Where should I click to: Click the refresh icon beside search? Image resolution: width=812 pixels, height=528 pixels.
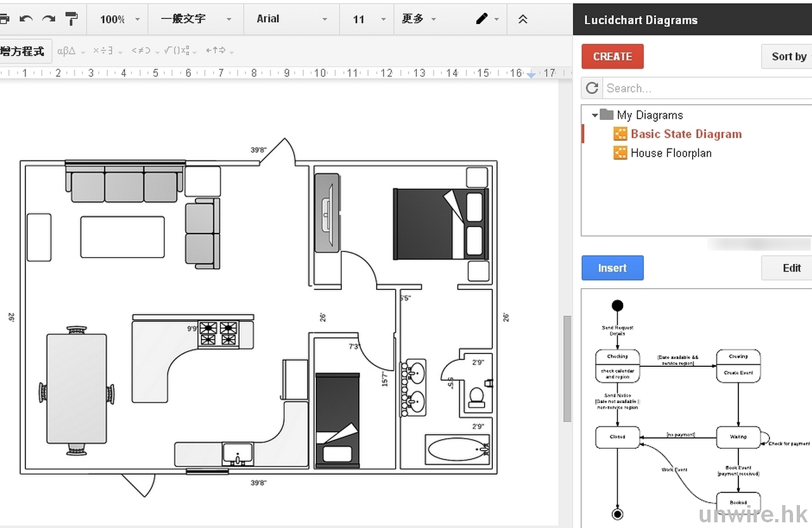click(x=592, y=88)
